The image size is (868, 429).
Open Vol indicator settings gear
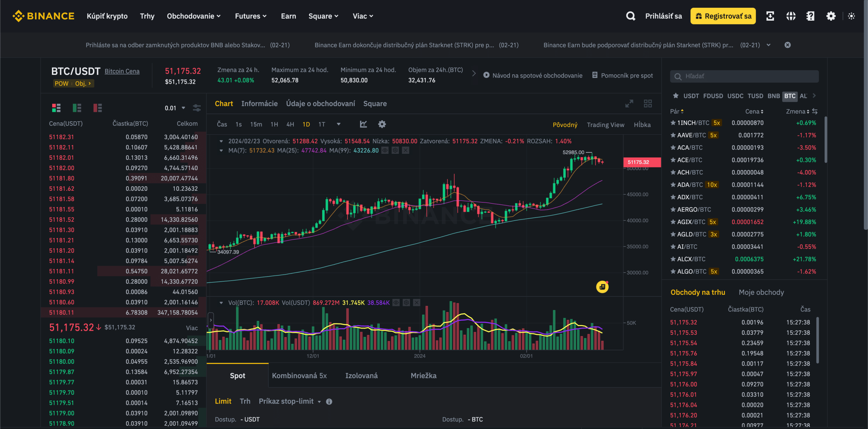407,303
